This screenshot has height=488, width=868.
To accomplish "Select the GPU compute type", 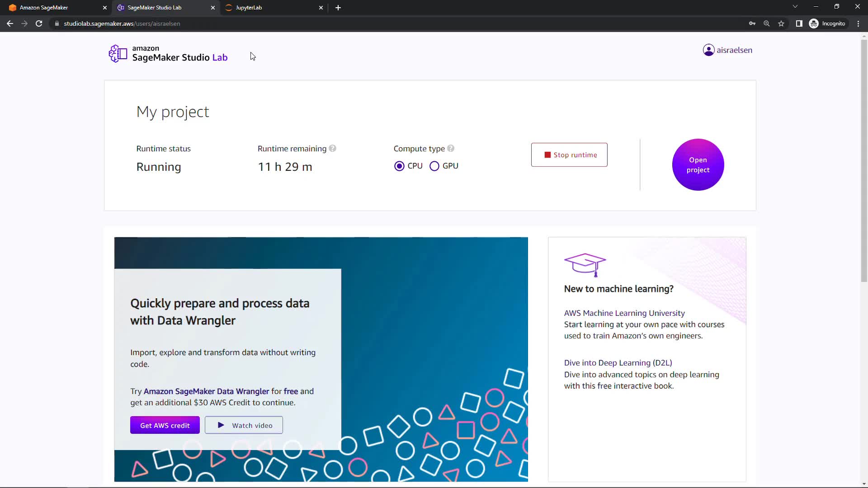I will [434, 166].
